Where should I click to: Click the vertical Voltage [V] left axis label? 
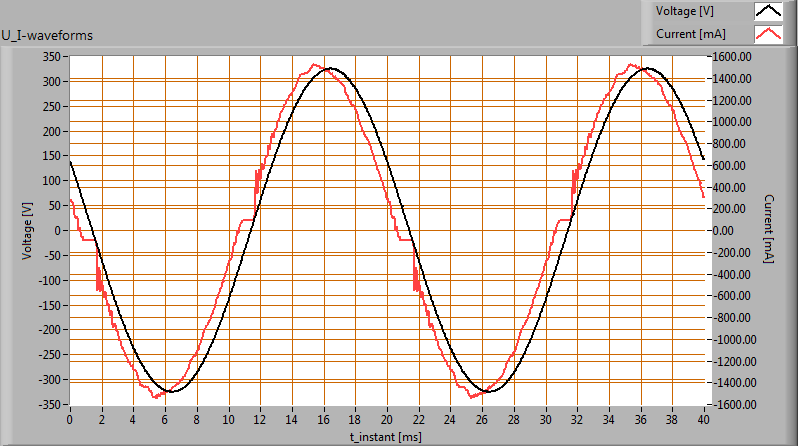tap(27, 230)
